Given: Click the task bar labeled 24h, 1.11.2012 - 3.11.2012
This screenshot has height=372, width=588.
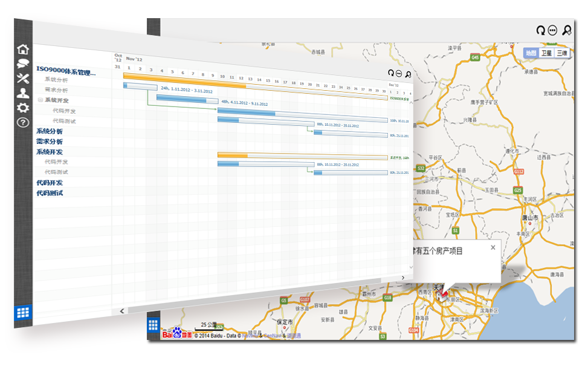Looking at the screenshot, I should click(x=140, y=86).
